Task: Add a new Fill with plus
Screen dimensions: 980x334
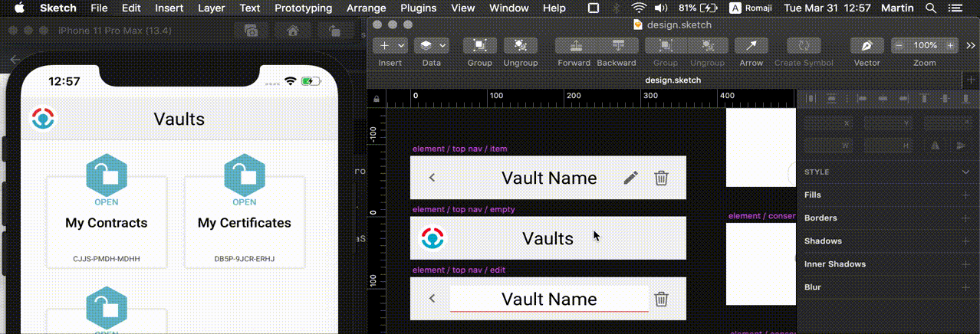Action: (965, 195)
